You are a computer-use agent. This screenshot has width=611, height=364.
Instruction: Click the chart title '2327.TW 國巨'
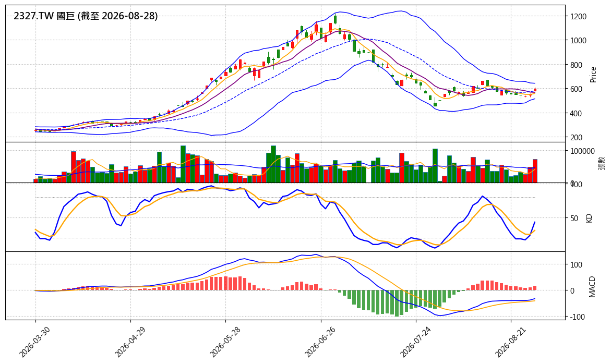point(44,16)
